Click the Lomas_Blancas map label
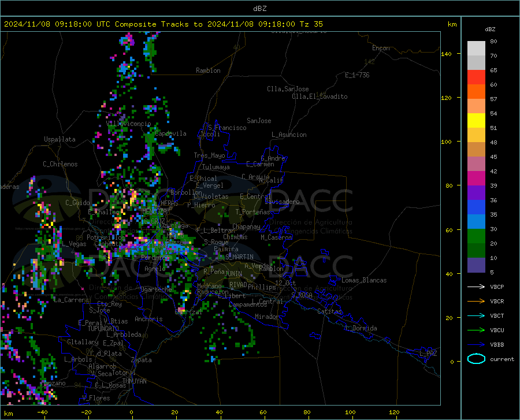The width and height of the screenshot is (520, 420). tap(364, 280)
